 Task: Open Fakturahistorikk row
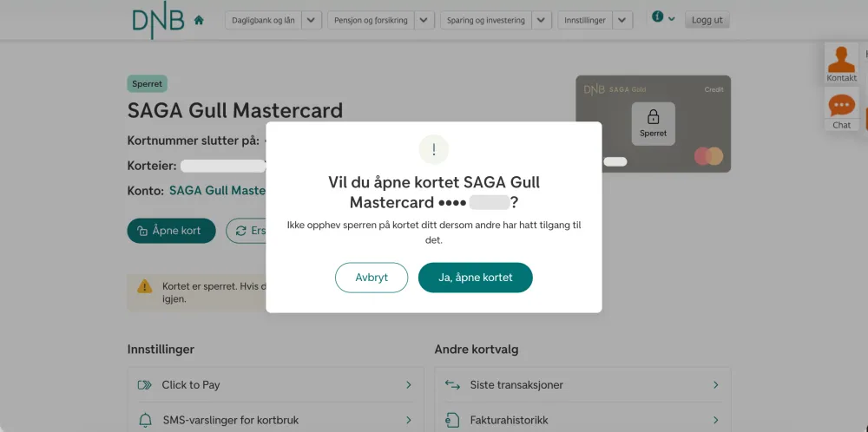point(582,420)
